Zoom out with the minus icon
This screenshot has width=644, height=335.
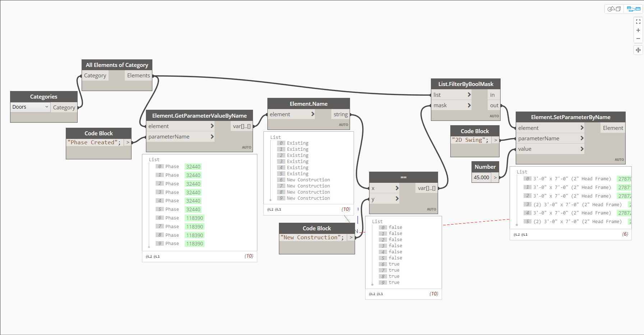[x=638, y=39]
